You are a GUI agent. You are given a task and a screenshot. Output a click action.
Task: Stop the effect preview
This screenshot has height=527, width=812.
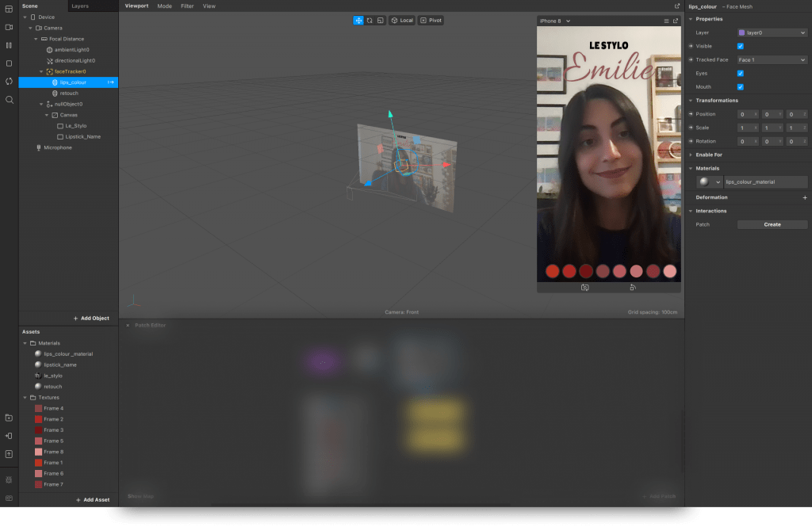click(9, 63)
